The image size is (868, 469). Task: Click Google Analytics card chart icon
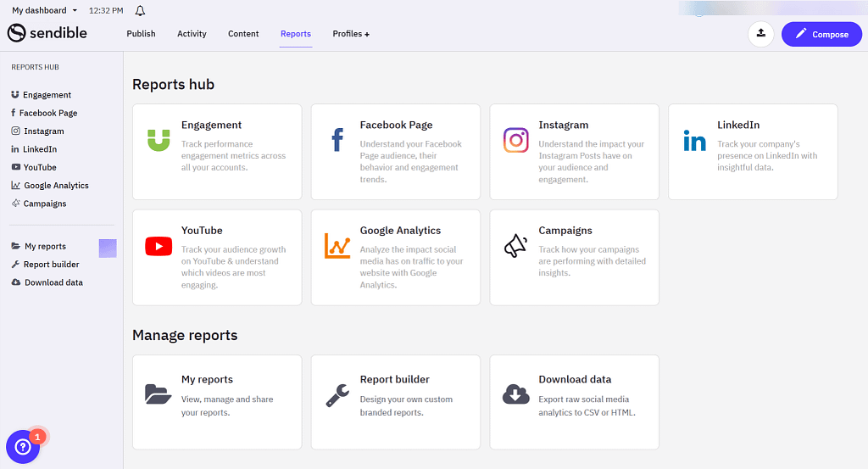[337, 246]
